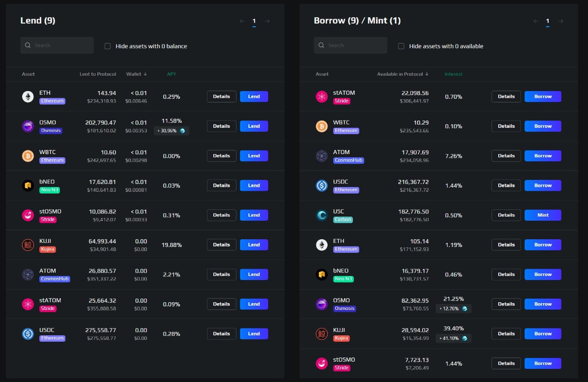The width and height of the screenshot is (588, 382).
Task: Open Details for KUJI in Borrow list
Action: 506,334
